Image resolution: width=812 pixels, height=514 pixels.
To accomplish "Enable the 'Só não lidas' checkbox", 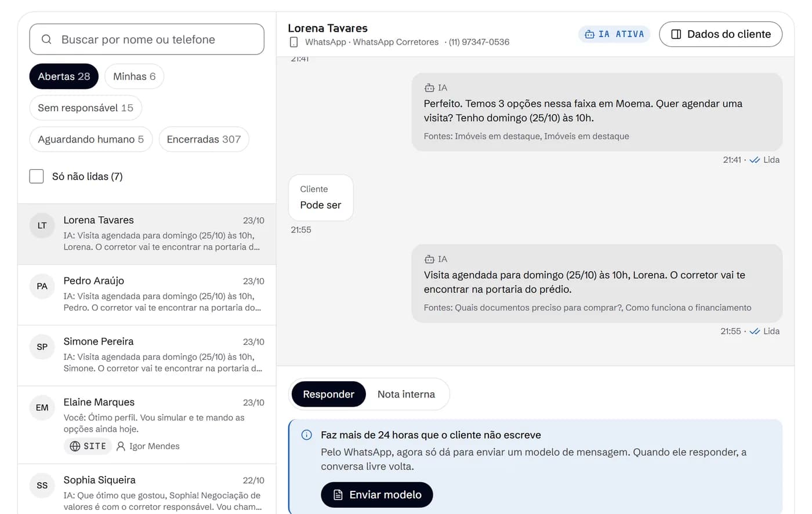I will pyautogui.click(x=37, y=176).
